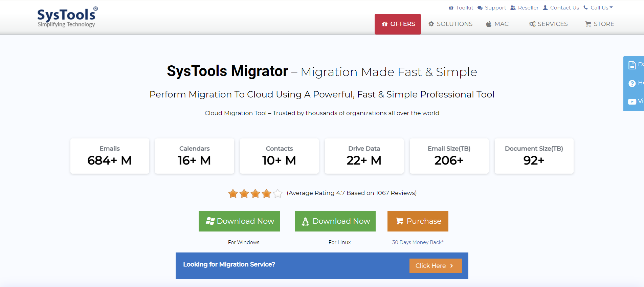Click the Calendars 16+ M card
This screenshot has width=644, height=287.
pyautogui.click(x=195, y=156)
